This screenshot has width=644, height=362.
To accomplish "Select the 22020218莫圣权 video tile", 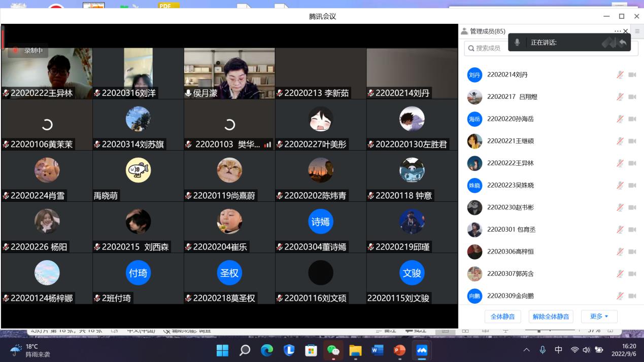I will coord(229,278).
